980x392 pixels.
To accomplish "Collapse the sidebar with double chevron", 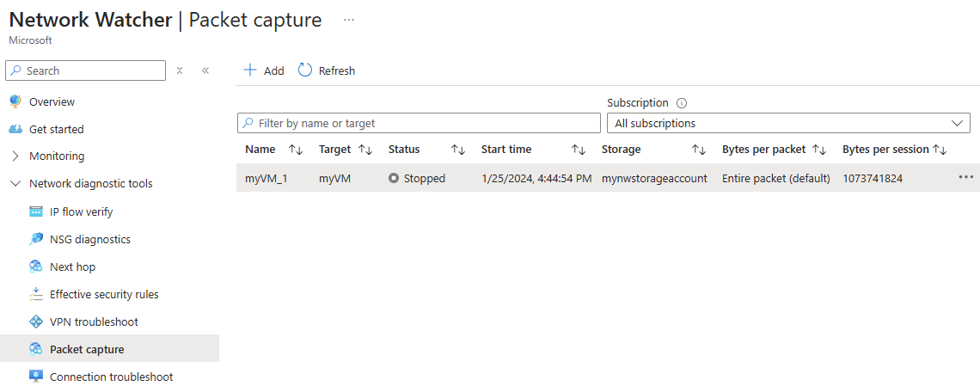I will point(205,70).
